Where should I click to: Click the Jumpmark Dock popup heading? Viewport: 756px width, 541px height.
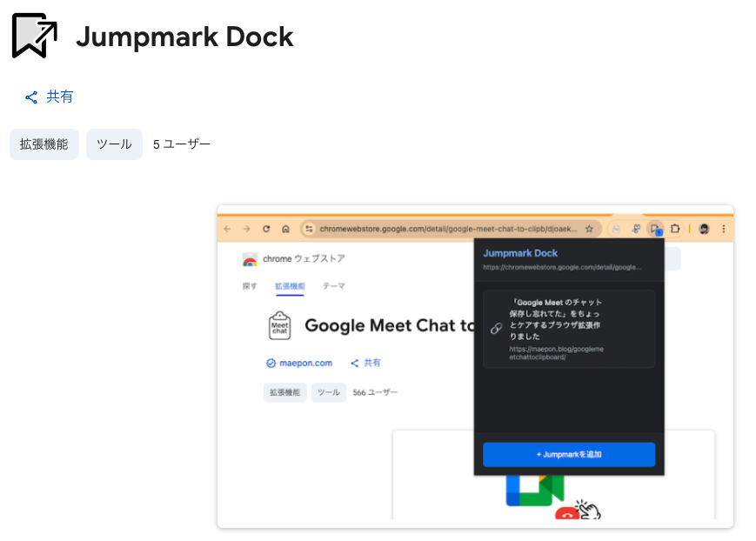coord(520,253)
